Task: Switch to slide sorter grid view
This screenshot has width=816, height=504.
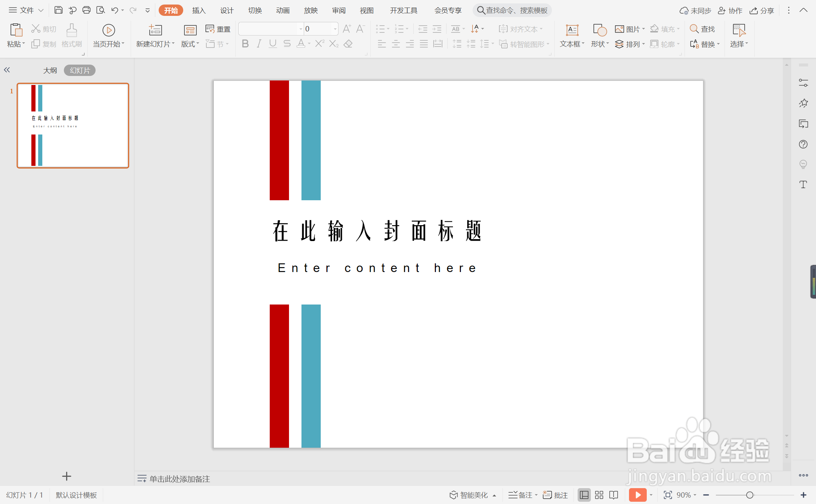Action: [x=599, y=495]
